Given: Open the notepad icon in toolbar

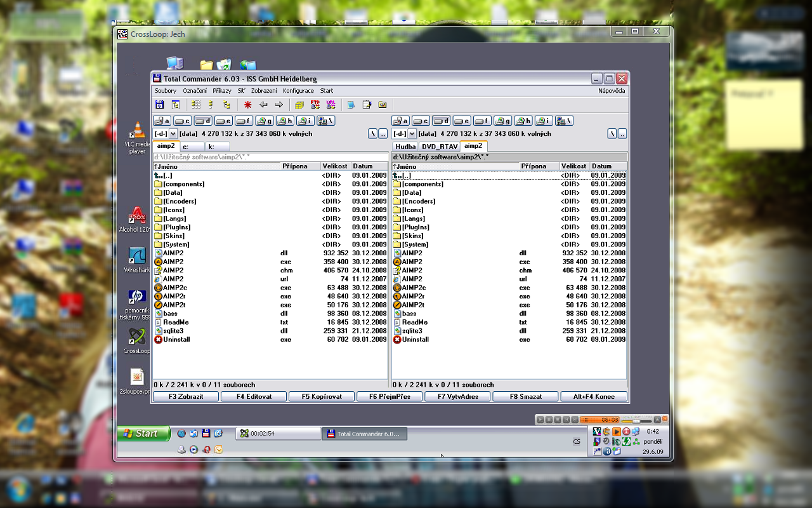Looking at the screenshot, I should (x=367, y=105).
